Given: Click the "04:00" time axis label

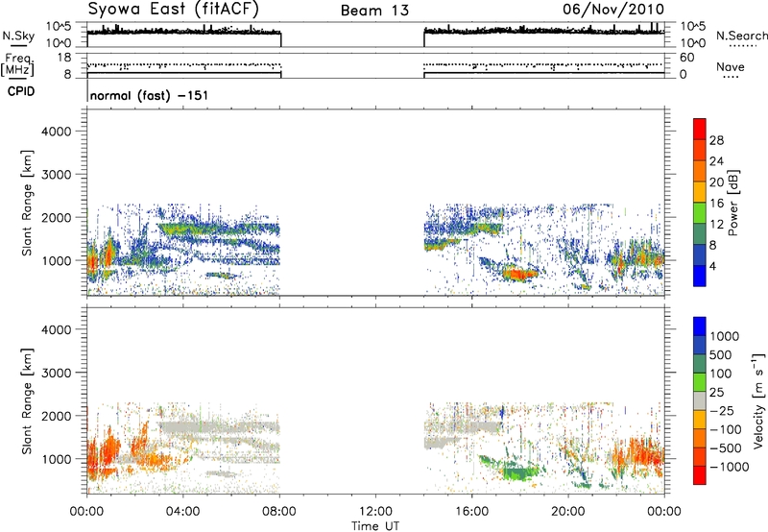Looking at the screenshot, I should point(183,512).
